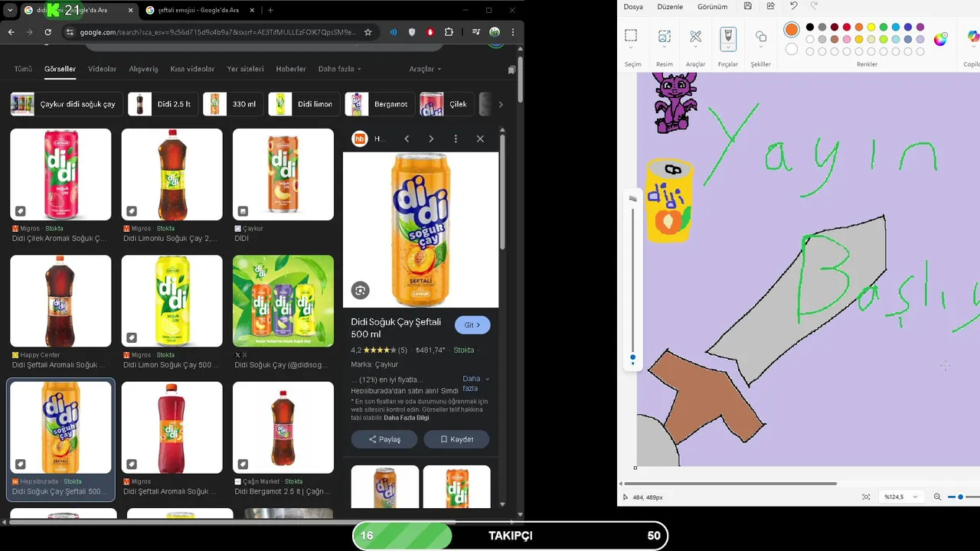Open Chrome's three-dot menu
Viewport: 980px width, 551px height.
[514, 32]
